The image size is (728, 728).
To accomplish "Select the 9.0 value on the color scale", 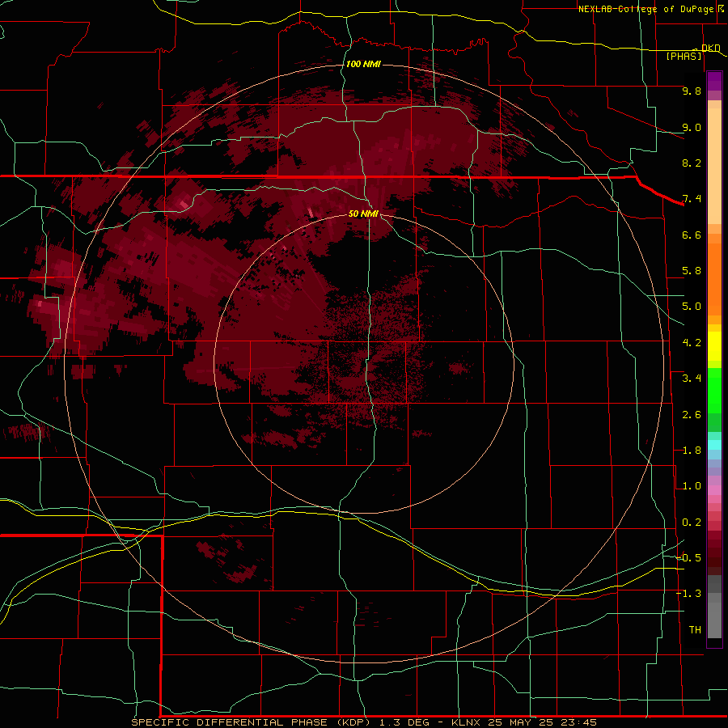I will [x=692, y=127].
